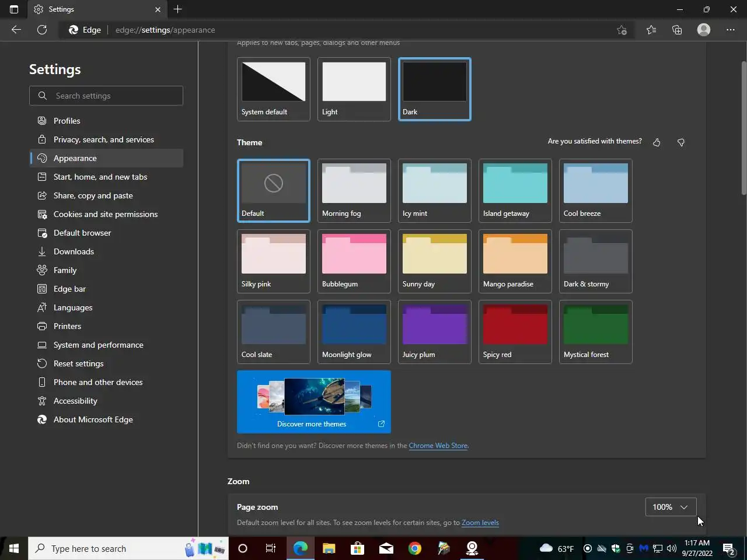Go to Profiles settings
The height and width of the screenshot is (560, 747).
pos(106,121)
